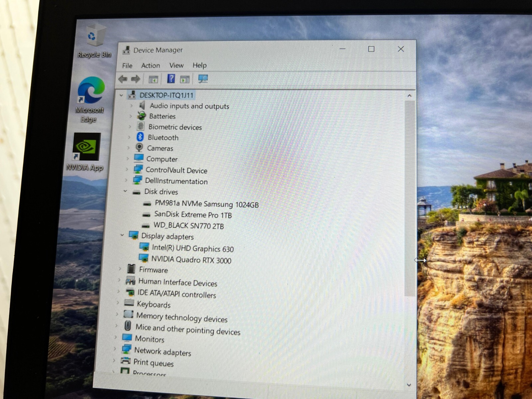The image size is (532, 399).
Task: Select NVIDIA Quadro RTX 3000 adapter
Action: [191, 259]
